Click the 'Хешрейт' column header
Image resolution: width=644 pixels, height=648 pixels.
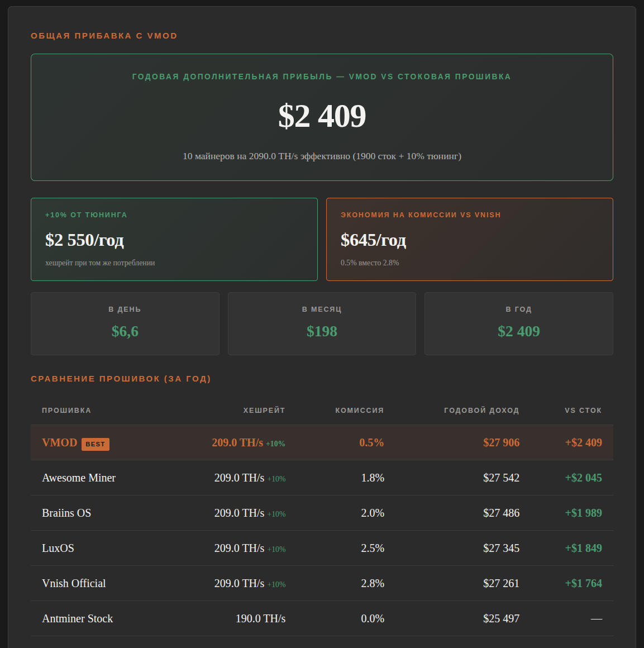264,411
